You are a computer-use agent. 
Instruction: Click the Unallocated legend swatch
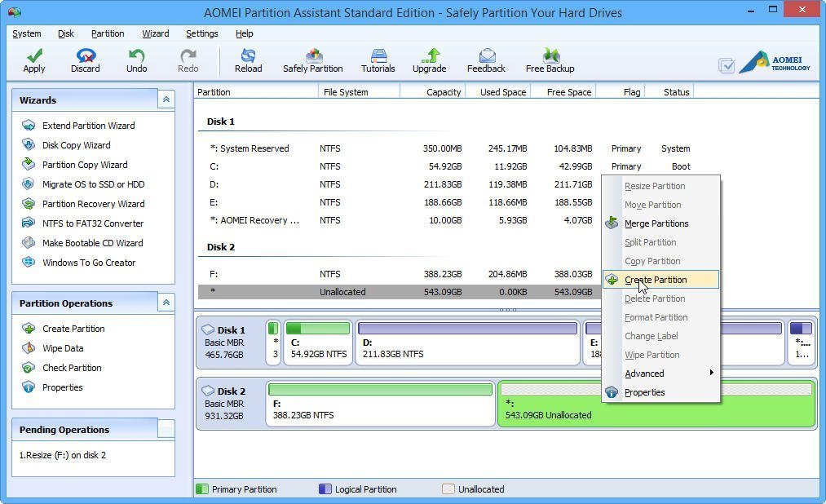click(x=448, y=489)
